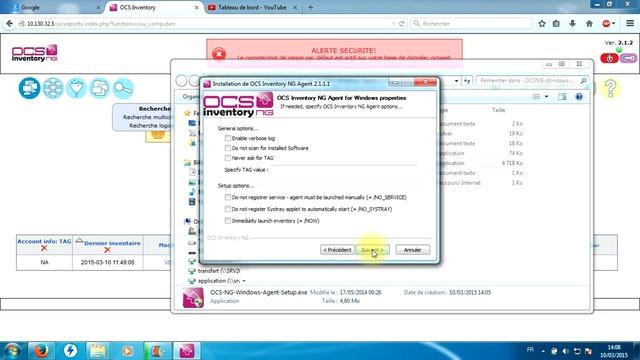Click the taskbar clock showing 14:08

(614, 351)
